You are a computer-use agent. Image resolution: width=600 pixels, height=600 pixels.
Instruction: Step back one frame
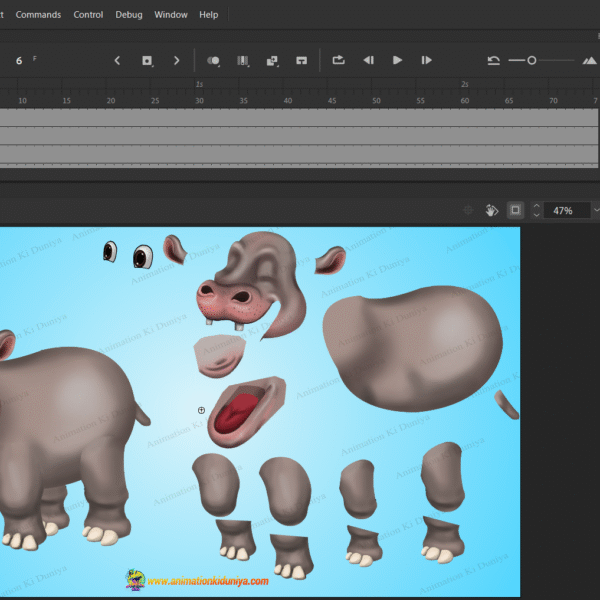pyautogui.click(x=368, y=60)
